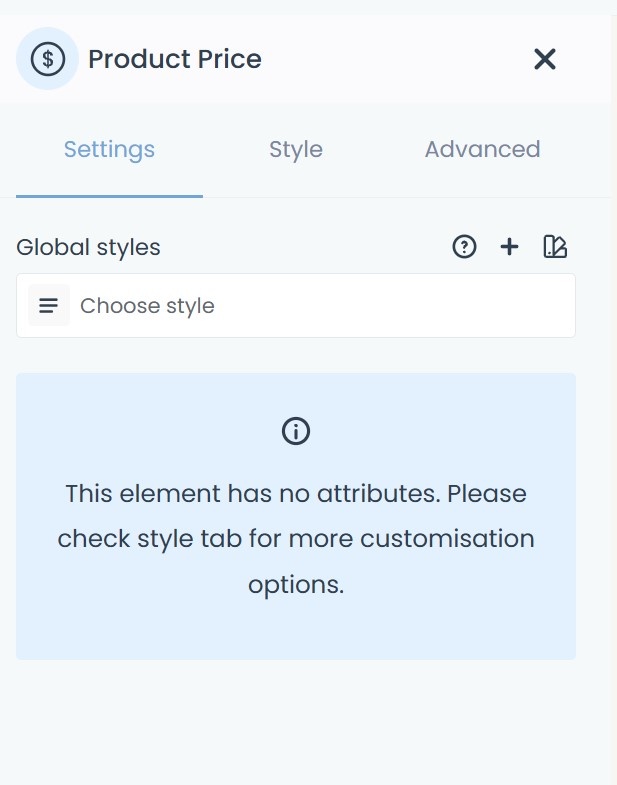Click the dollar sign Product Price icon

47,59
